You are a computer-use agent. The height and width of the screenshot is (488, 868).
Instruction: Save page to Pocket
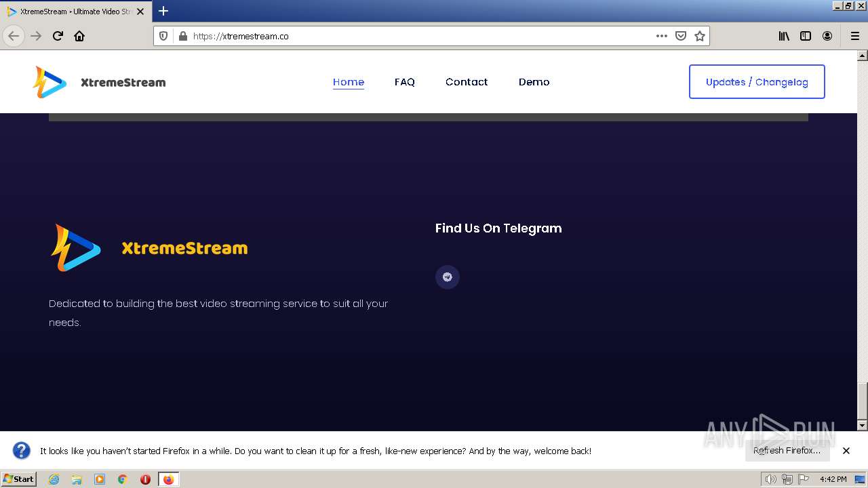click(681, 36)
